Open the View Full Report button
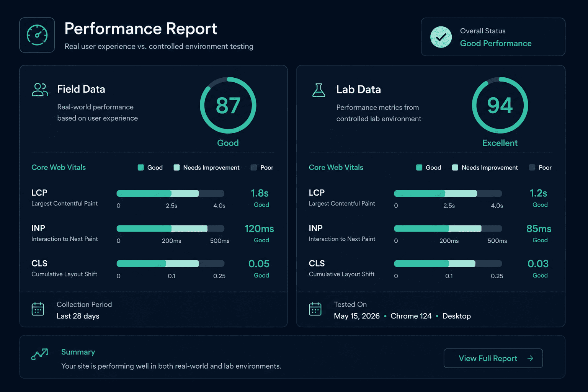Screen dimensions: 588x392 pyautogui.click(x=493, y=358)
